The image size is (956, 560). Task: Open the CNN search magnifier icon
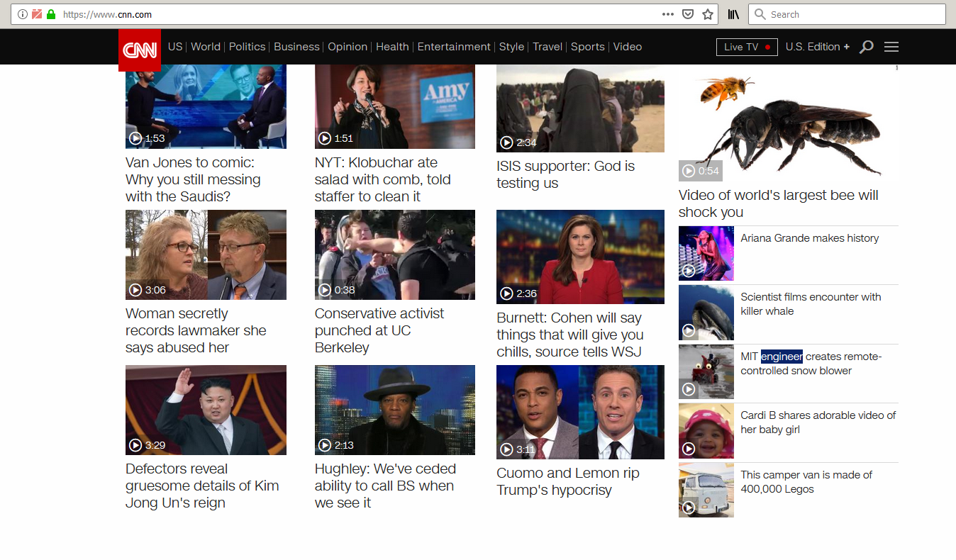click(x=866, y=47)
